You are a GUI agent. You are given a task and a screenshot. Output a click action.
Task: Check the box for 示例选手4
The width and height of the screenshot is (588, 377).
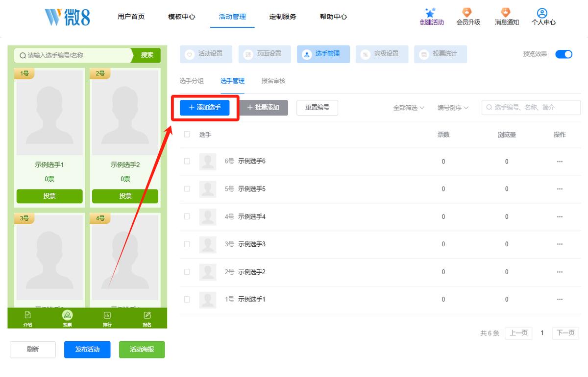(x=187, y=216)
